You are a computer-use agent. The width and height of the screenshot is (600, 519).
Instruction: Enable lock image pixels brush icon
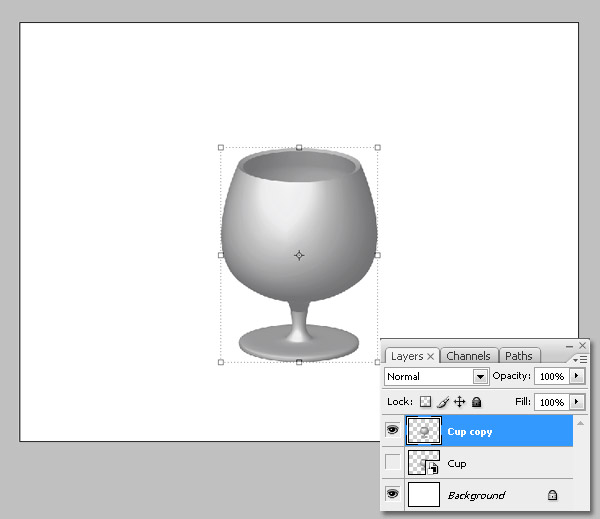point(443,402)
